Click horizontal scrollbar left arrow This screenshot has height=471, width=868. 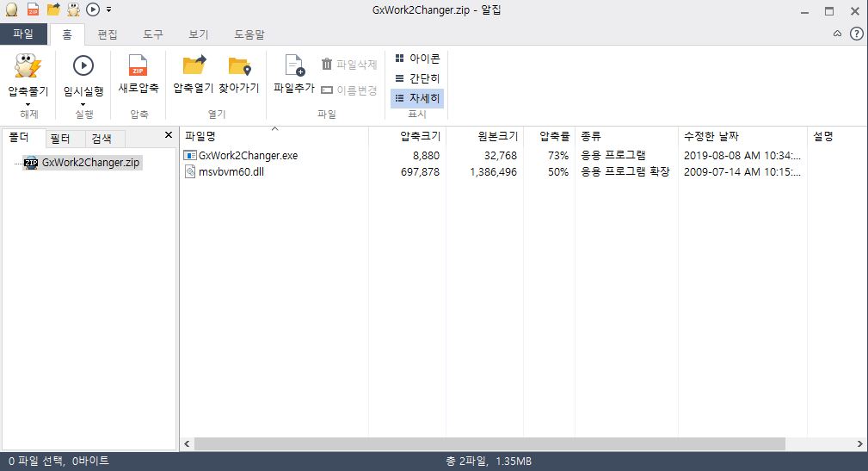pos(188,443)
